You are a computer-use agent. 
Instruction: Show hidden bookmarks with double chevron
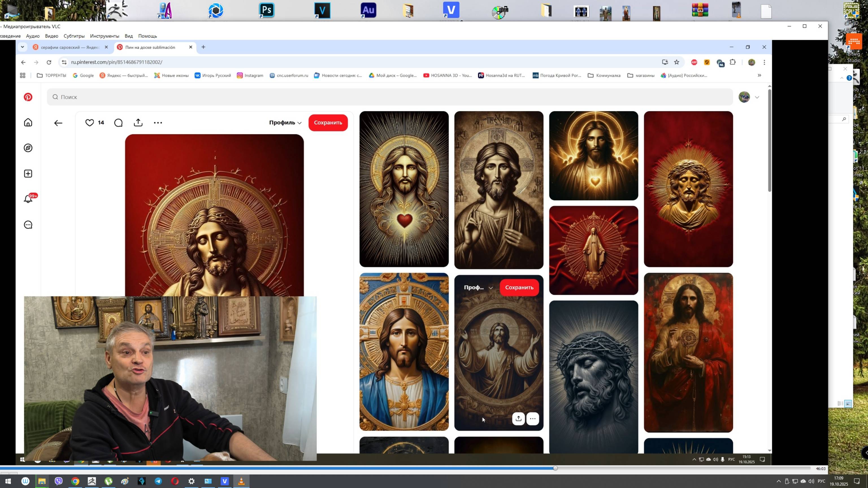coord(759,75)
